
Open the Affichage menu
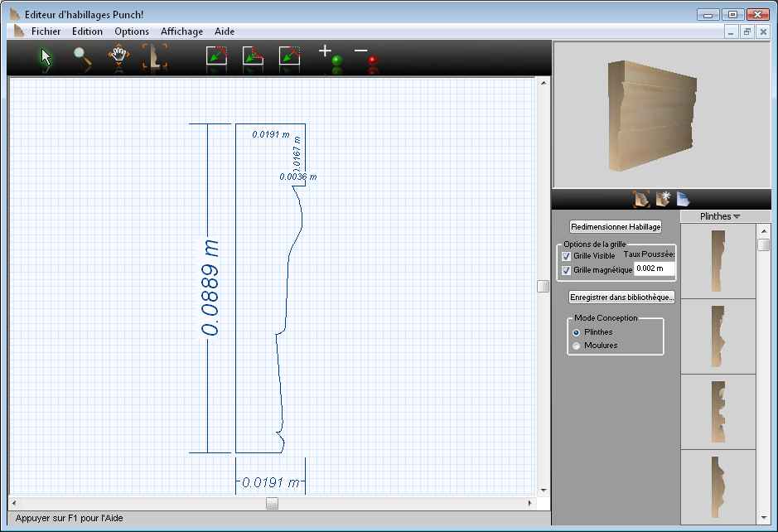click(x=181, y=31)
